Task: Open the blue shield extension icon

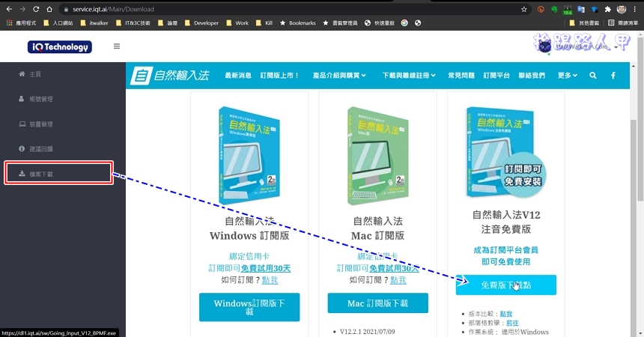Action: 595,9
